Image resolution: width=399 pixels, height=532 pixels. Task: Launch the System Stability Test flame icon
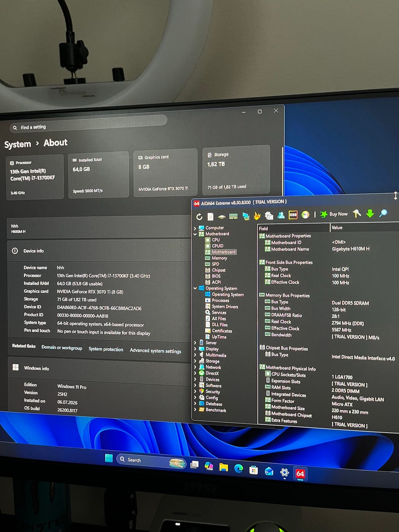click(x=257, y=215)
